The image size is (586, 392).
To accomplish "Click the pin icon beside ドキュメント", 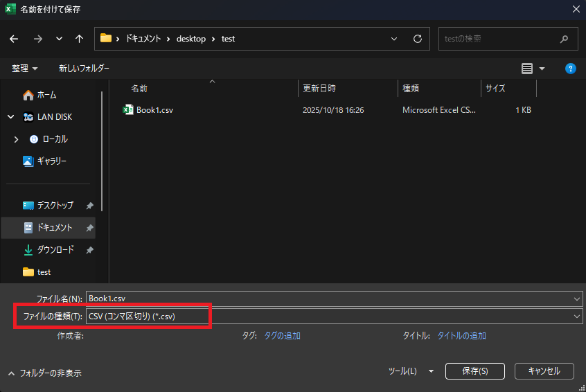I will pyautogui.click(x=89, y=228).
